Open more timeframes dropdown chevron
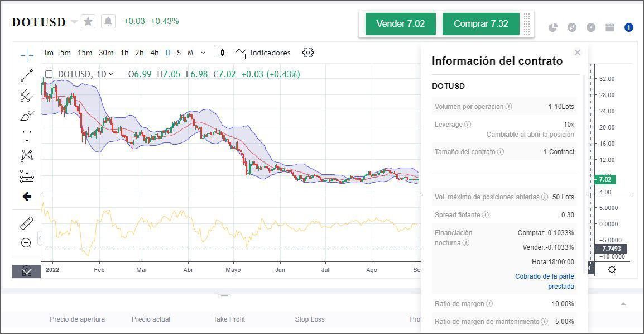644x334 pixels. tap(203, 53)
